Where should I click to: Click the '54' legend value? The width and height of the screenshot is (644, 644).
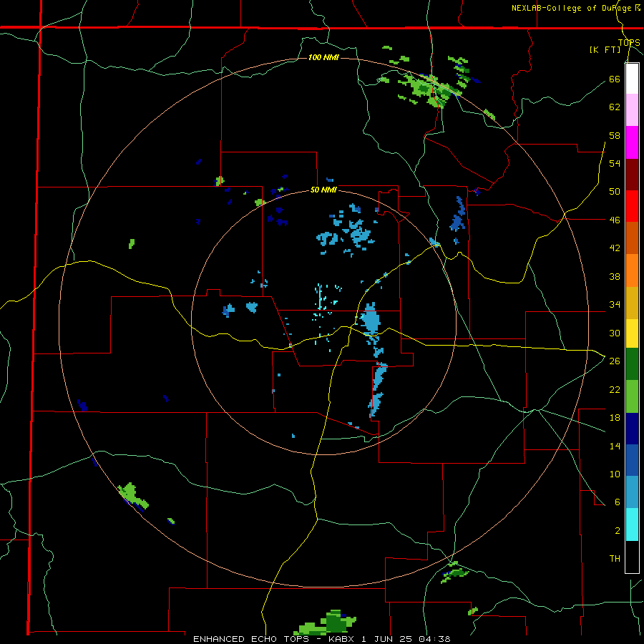615,163
